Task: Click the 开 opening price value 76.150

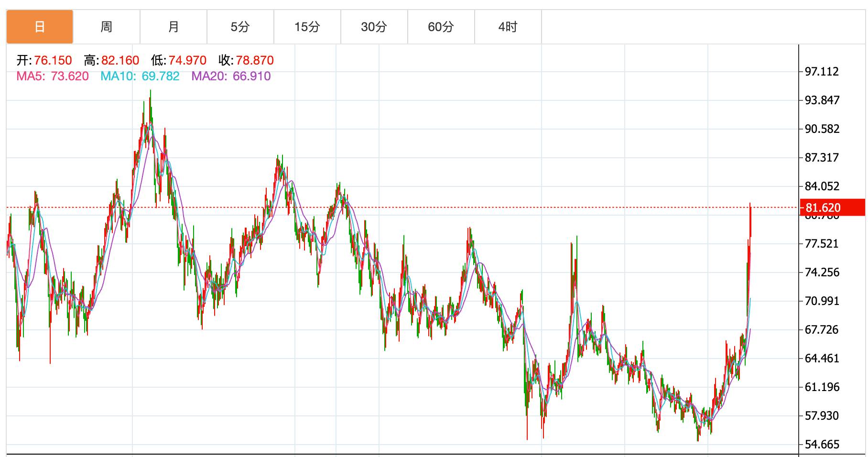Action: click(53, 60)
